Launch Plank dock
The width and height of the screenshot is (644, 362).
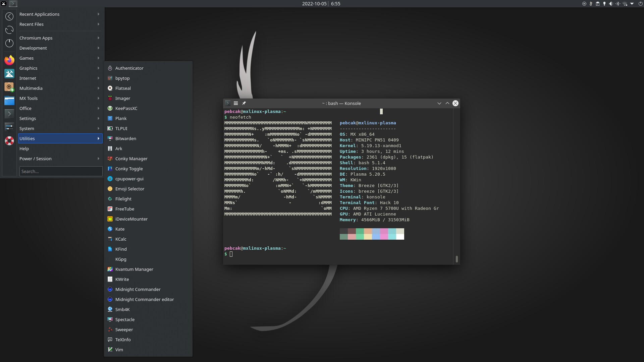(148, 118)
